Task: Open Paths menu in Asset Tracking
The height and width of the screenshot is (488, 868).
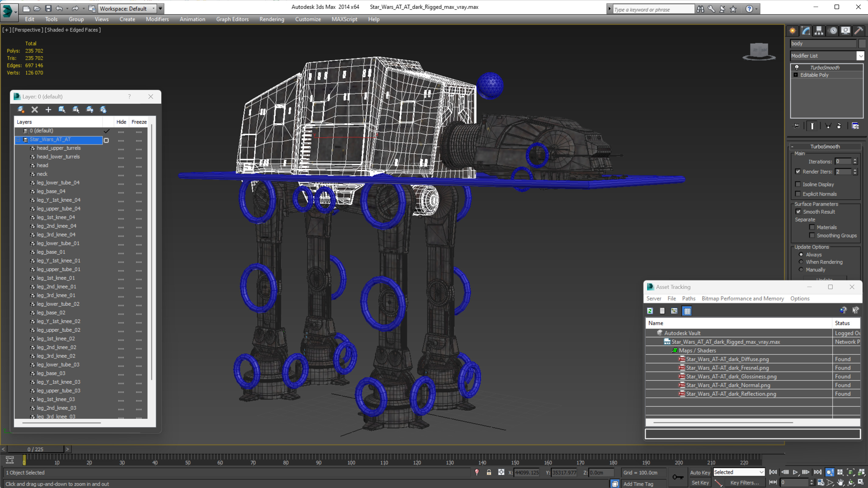Action: pos(688,298)
